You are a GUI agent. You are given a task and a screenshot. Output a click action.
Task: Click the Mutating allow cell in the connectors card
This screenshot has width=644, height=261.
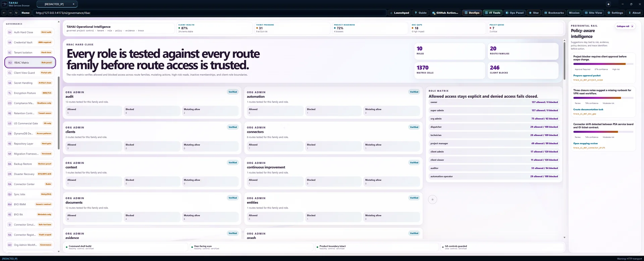391,146
